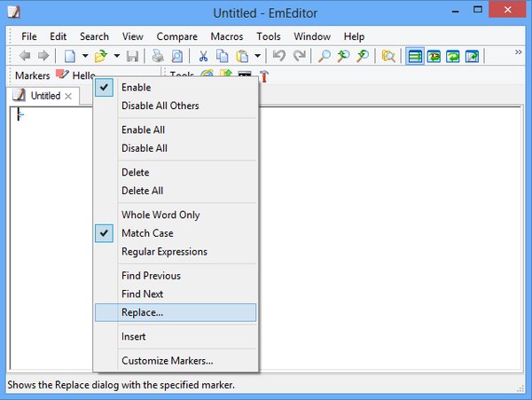Open the Tools menu

tap(269, 36)
